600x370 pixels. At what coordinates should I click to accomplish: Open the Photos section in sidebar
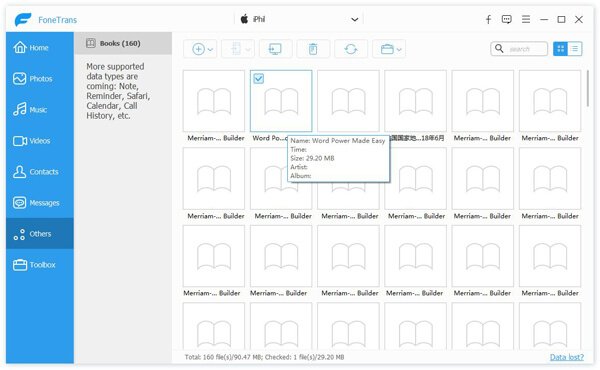[x=40, y=78]
